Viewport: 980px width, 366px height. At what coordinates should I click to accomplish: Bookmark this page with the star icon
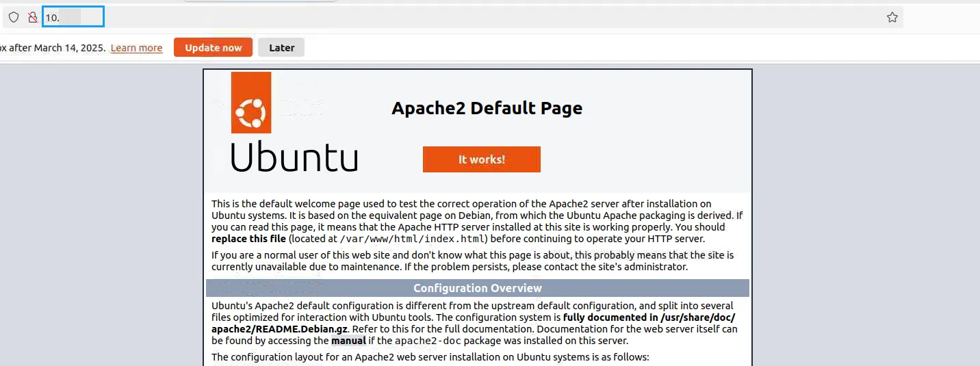[892, 18]
